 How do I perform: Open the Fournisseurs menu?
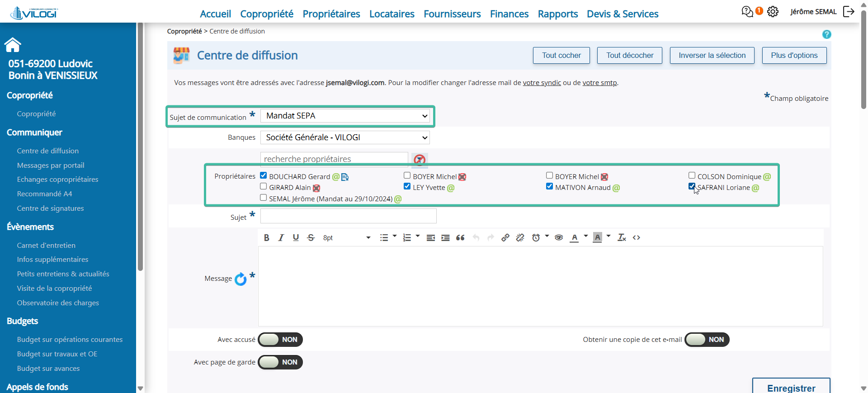452,14
